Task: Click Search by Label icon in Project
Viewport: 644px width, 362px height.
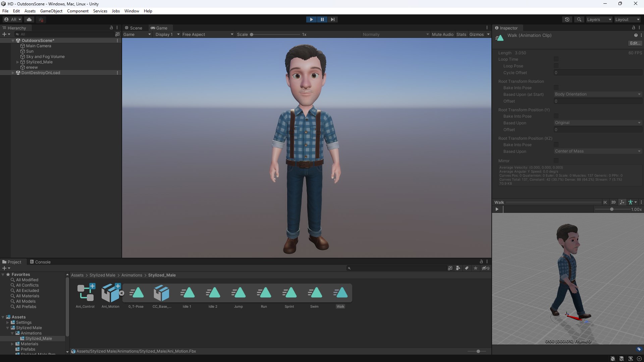Action: pyautogui.click(x=467, y=268)
